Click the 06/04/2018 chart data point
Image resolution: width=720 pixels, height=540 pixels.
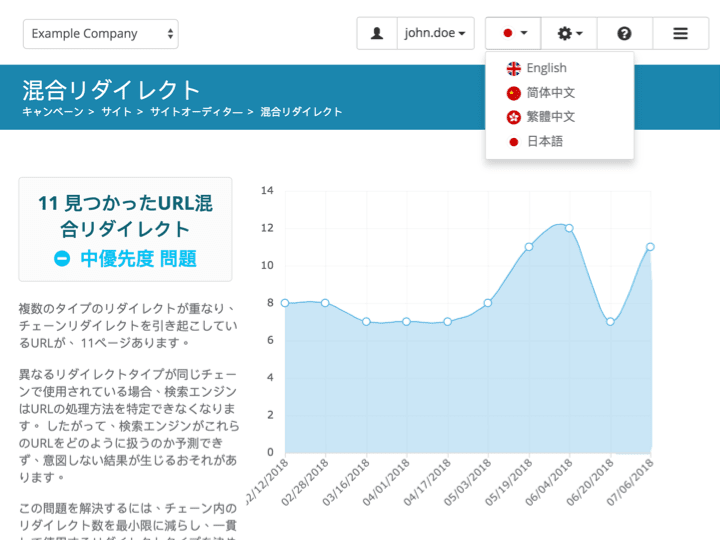pyautogui.click(x=569, y=228)
